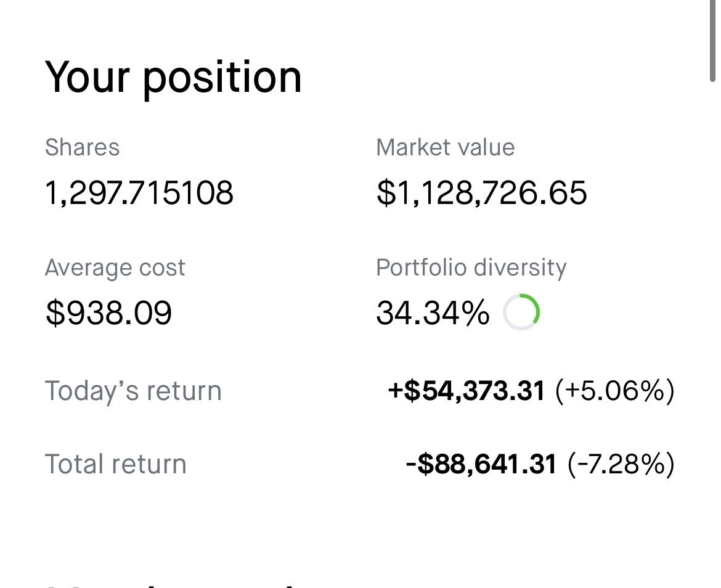Select the Shares label
The image size is (721, 588).
[83, 147]
